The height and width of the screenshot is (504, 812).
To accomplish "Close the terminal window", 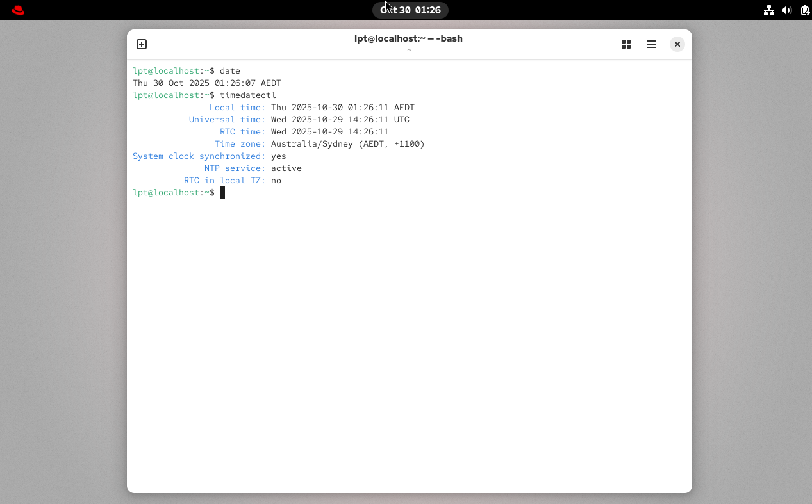I will [x=677, y=44].
